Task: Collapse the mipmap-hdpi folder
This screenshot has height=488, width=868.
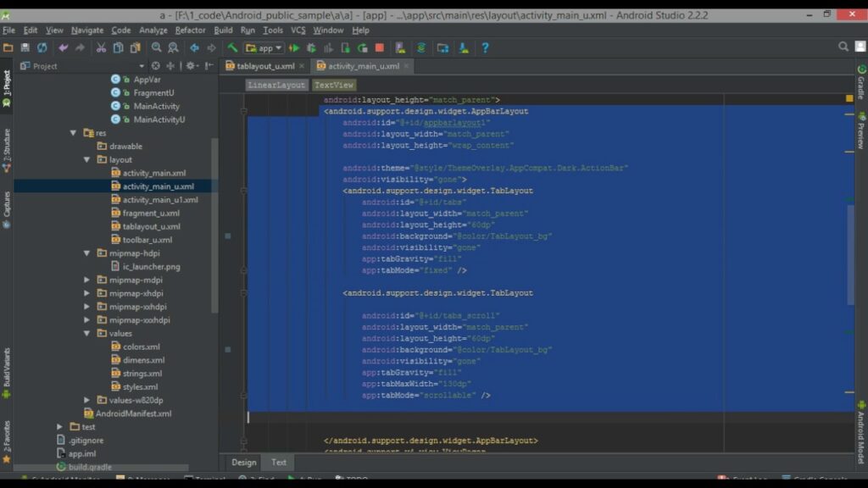Action: tap(87, 252)
